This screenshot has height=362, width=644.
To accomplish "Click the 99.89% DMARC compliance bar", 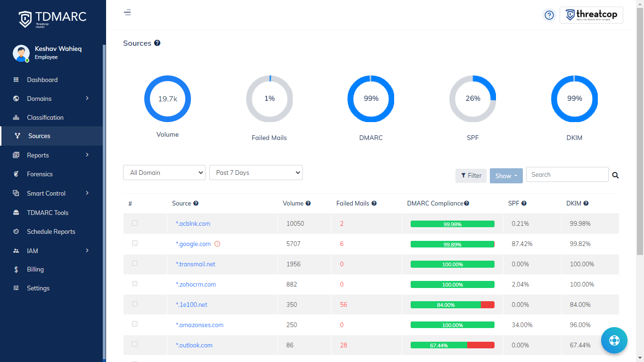I will coord(453,244).
